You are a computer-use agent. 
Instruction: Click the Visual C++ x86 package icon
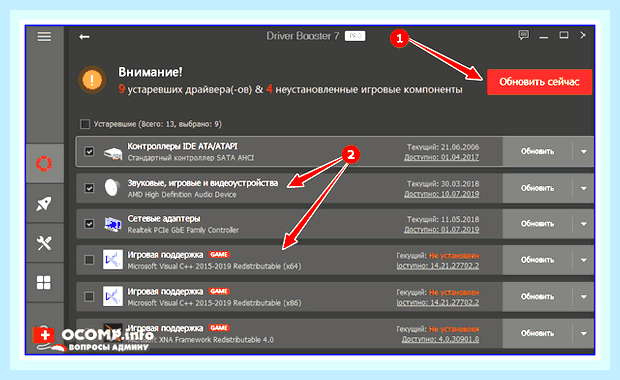point(113,296)
